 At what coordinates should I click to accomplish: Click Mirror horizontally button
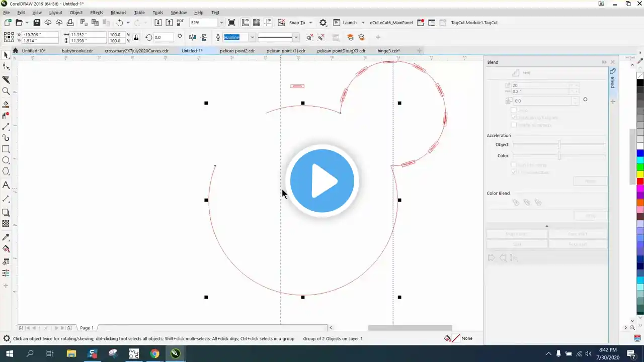193,37
